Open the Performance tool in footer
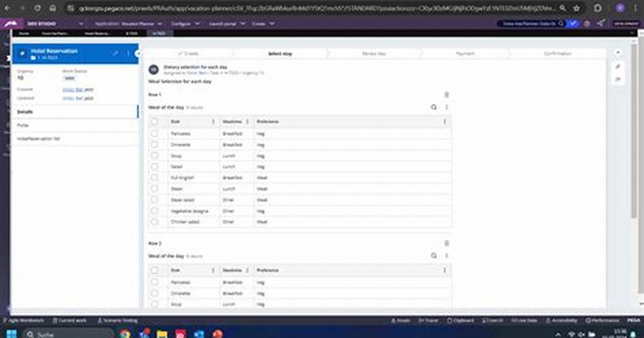 [603, 320]
